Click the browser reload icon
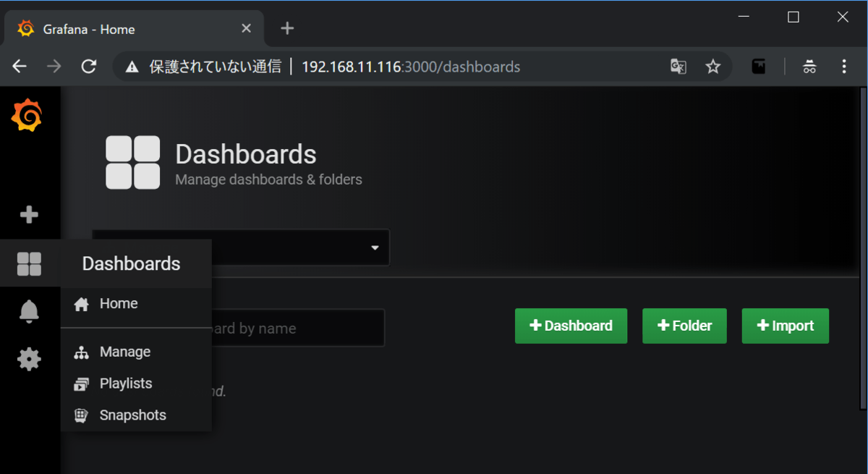This screenshot has width=868, height=474. click(x=89, y=67)
